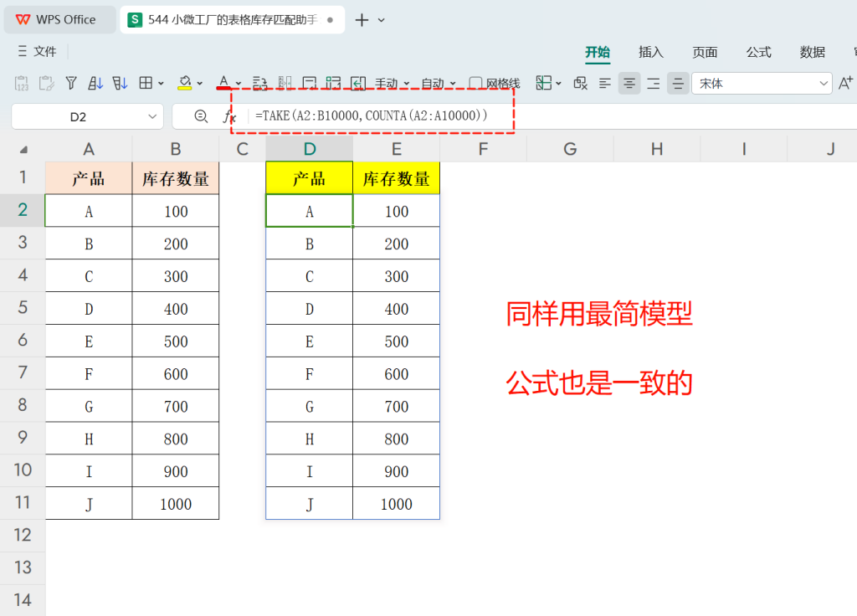Sort descending with the striped-down icon
857x616 pixels.
[120, 83]
